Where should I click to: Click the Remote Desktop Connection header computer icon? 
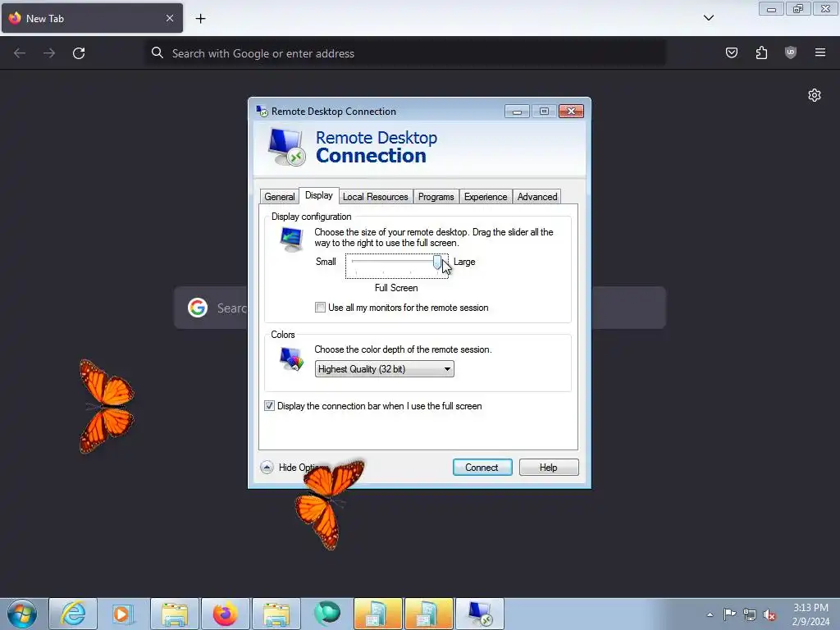286,147
